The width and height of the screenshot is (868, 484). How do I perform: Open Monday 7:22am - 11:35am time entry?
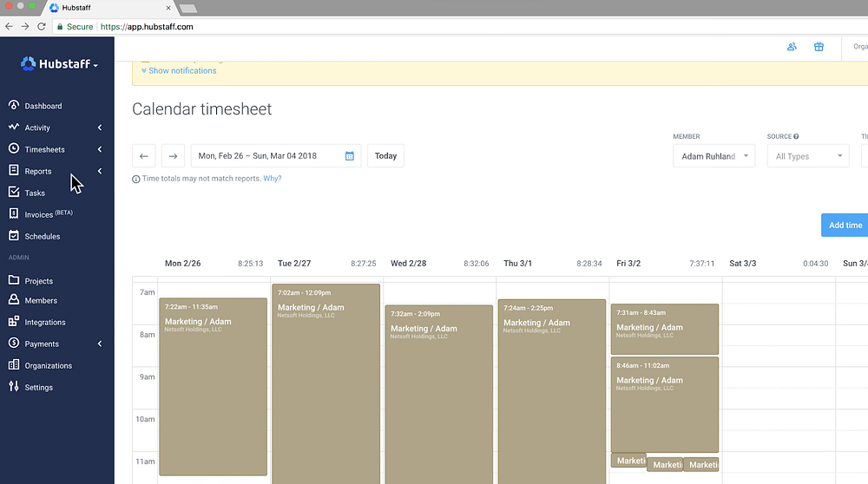click(214, 387)
